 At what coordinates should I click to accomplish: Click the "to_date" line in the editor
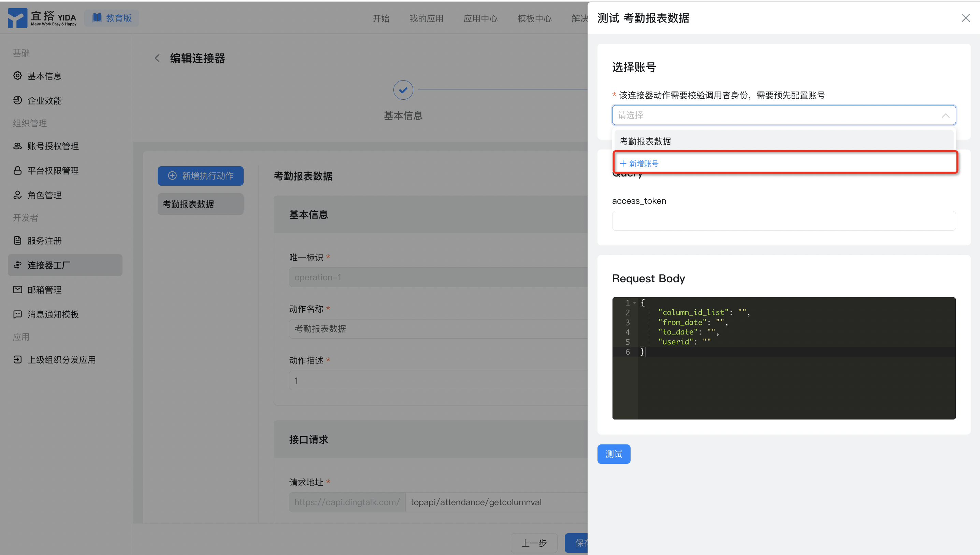pyautogui.click(x=689, y=332)
